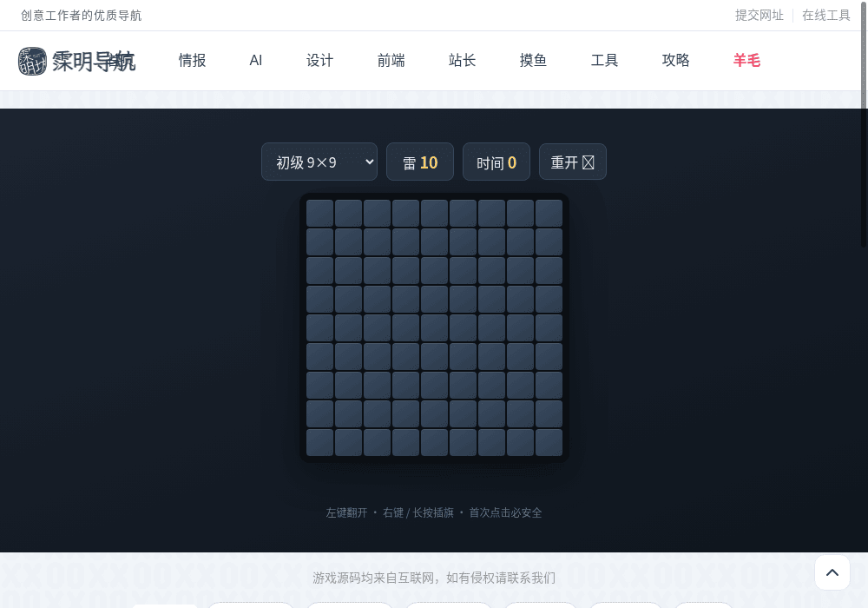
Task: Open the 摸鱼 navigation item
Action: (x=533, y=60)
